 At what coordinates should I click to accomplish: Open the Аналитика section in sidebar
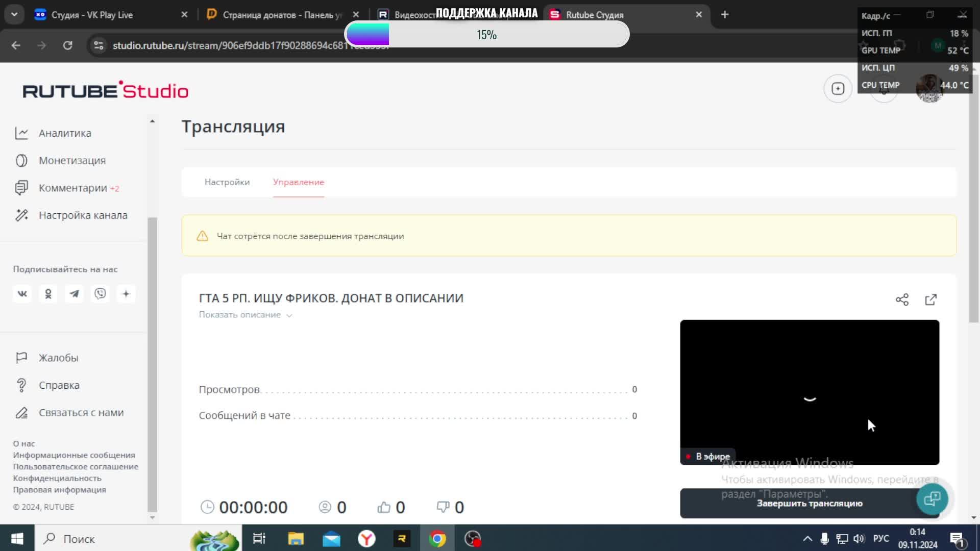click(x=53, y=133)
